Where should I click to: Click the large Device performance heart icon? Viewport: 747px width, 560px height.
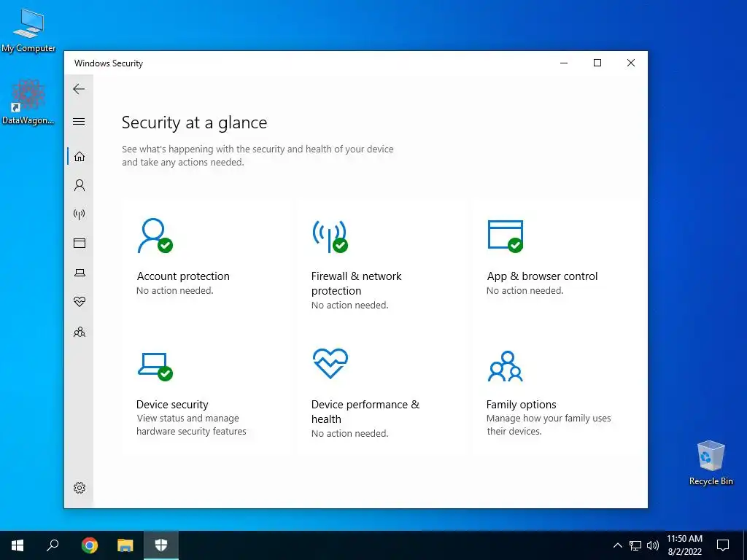(330, 364)
